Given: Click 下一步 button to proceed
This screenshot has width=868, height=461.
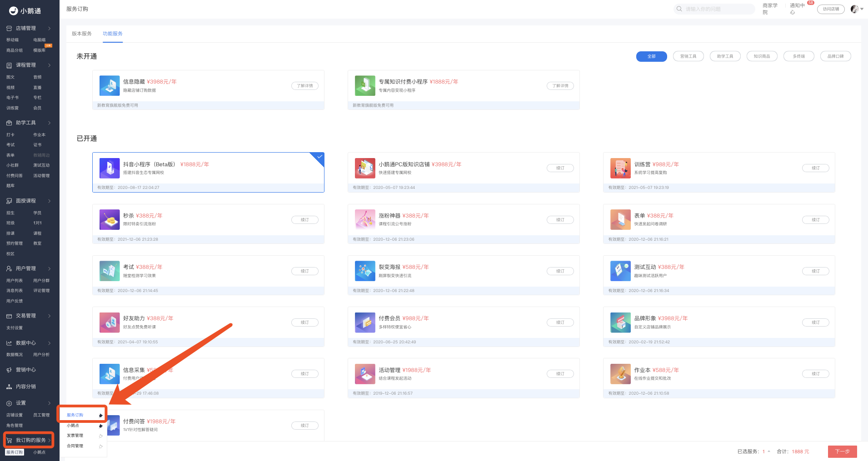Looking at the screenshot, I should (842, 451).
